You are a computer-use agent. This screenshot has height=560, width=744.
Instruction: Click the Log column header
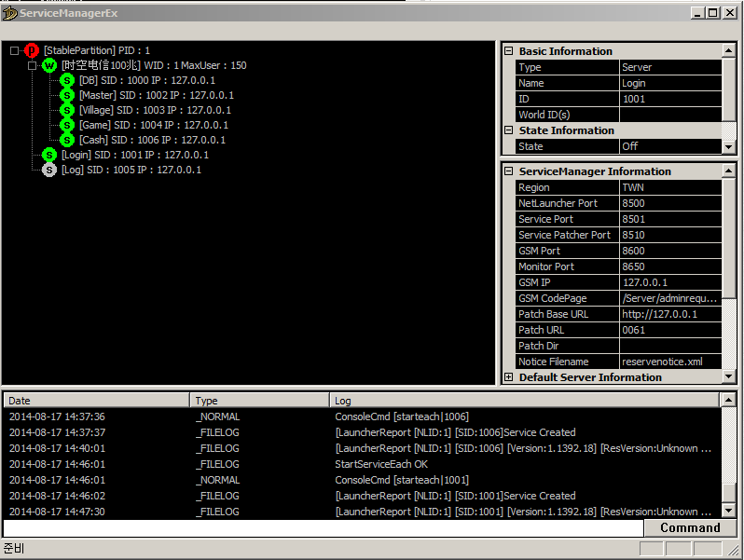524,401
